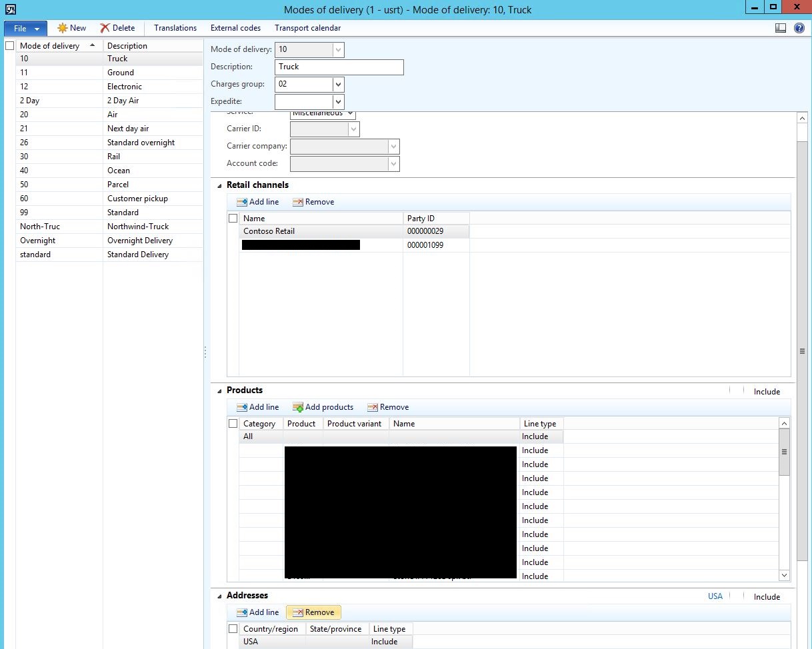Open External codes from the toolbar
Screen dimensions: 812x649
(236, 28)
